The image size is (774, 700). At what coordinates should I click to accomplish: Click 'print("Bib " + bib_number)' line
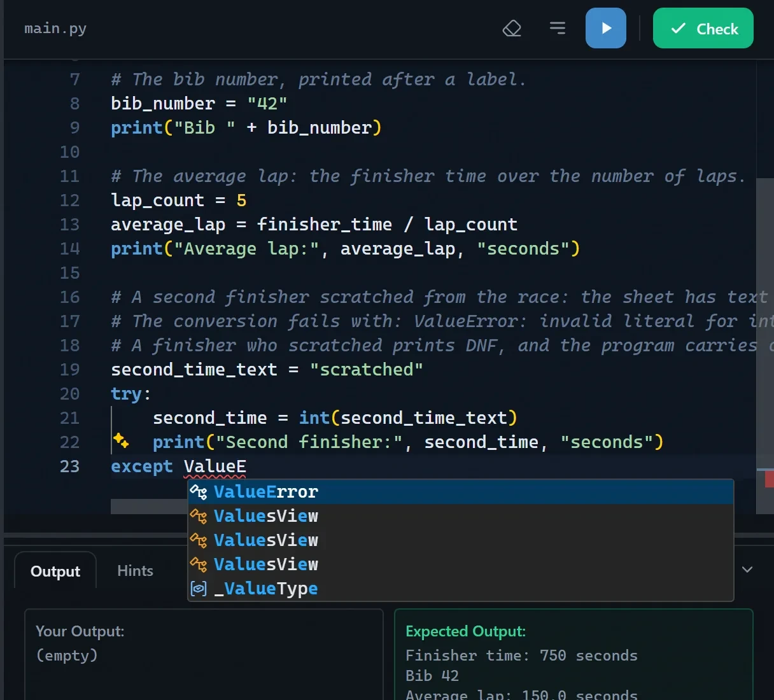pos(246,128)
